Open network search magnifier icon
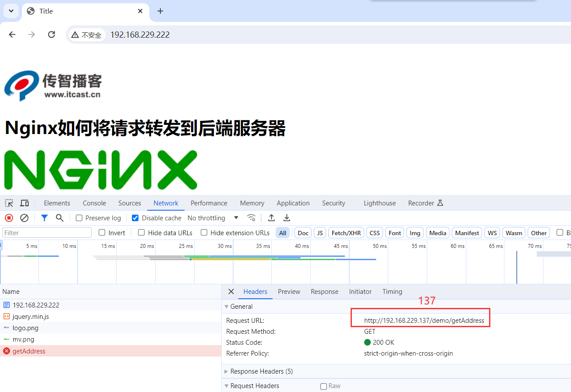Image resolution: width=571 pixels, height=392 pixels. [x=60, y=218]
